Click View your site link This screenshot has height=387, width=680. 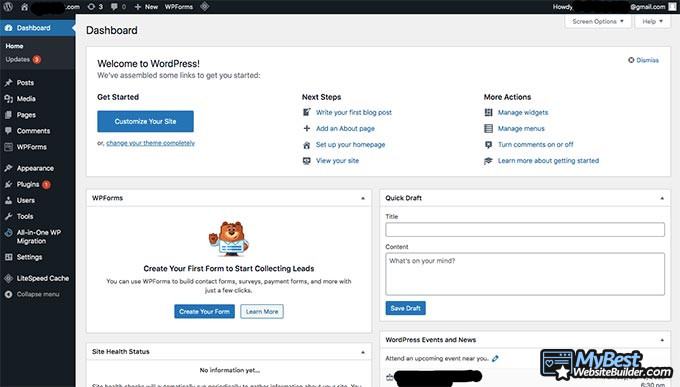tap(337, 161)
